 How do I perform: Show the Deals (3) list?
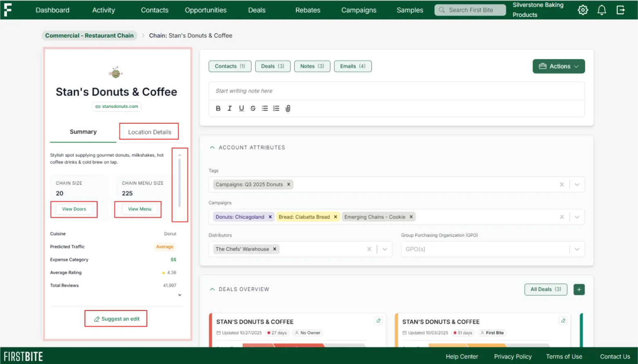(x=273, y=66)
